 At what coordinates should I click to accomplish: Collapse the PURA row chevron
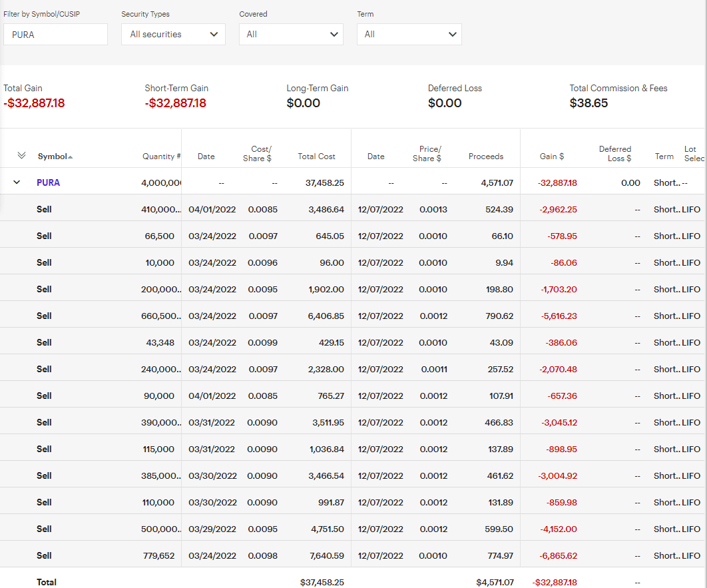(17, 182)
